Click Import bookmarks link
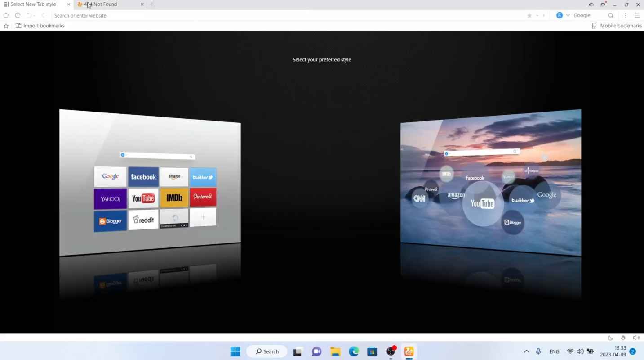The image size is (644, 360). click(x=40, y=26)
